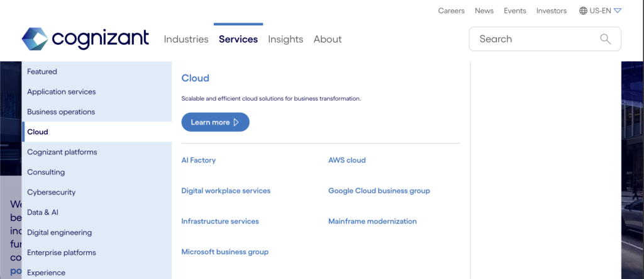Image resolution: width=644 pixels, height=279 pixels.
Task: Click the Cognizant logo
Action: (85, 39)
